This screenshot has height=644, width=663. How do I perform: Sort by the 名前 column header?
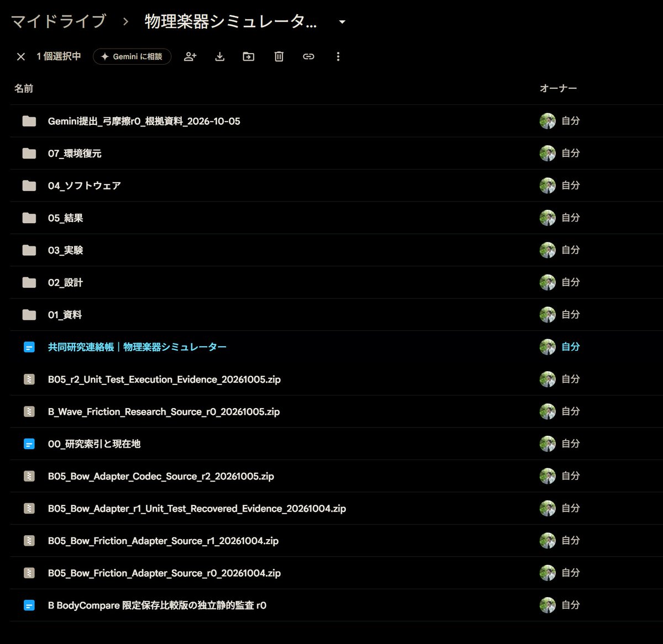pos(24,88)
